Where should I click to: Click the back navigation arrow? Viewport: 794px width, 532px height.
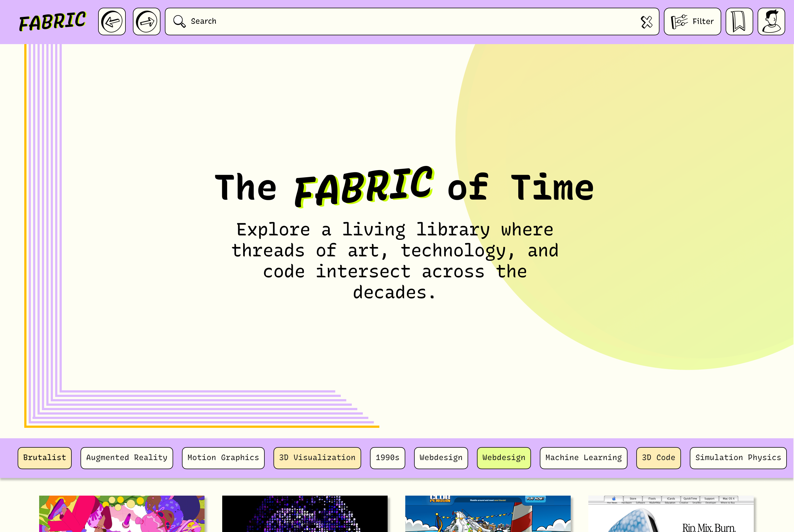(112, 22)
